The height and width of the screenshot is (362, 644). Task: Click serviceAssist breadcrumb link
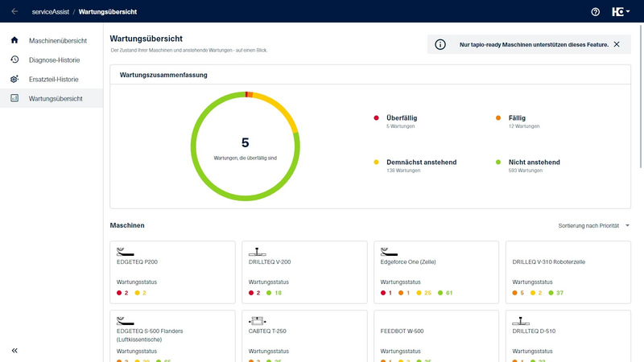coord(49,12)
